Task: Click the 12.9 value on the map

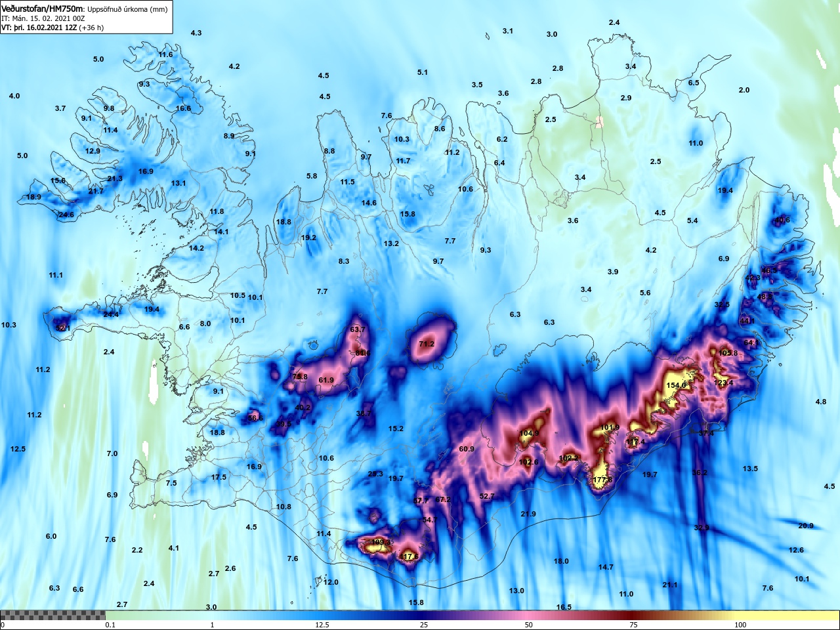Action: [93, 151]
